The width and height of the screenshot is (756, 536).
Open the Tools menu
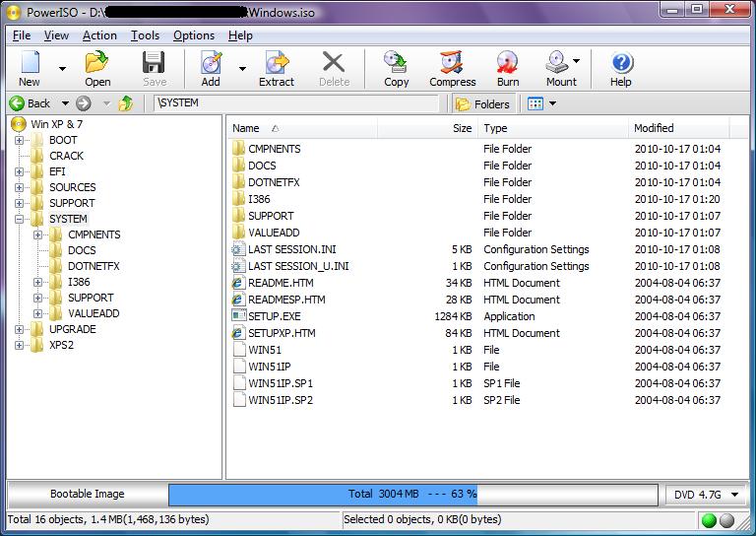(x=145, y=35)
